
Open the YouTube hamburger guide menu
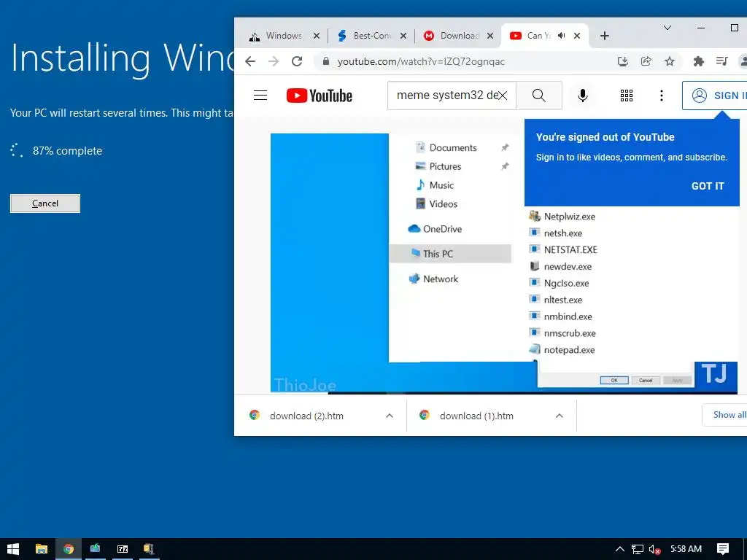(x=260, y=96)
